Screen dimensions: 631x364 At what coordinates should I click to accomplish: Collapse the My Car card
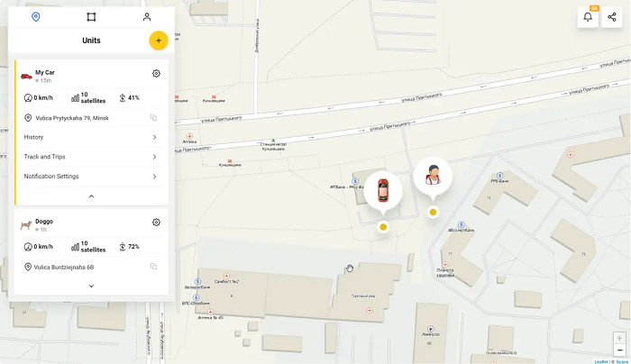[x=91, y=196]
